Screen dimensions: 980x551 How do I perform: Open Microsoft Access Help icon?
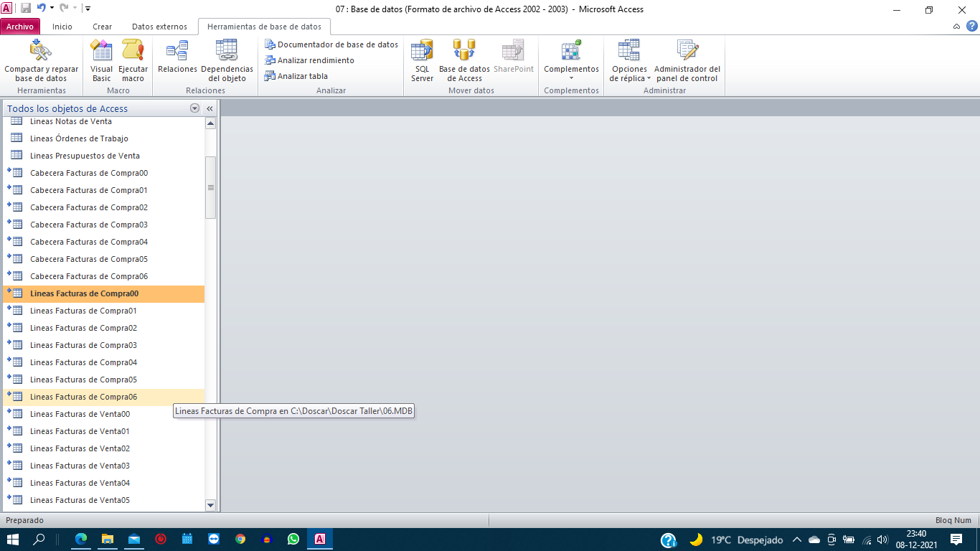(971, 27)
